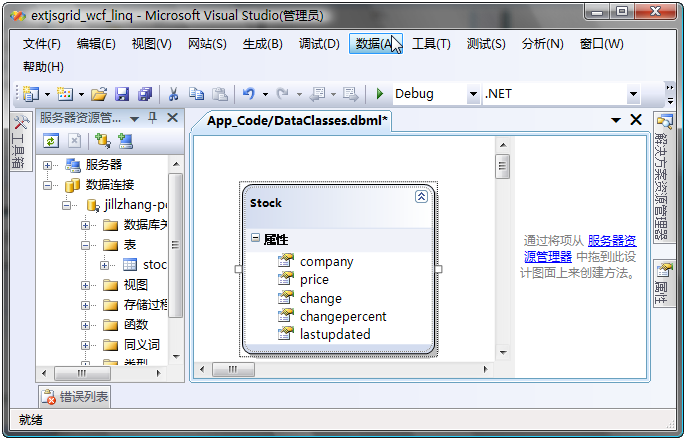Screen dimensions: 686x440
Task: Open the Debug configuration dropdown
Action: click(x=473, y=94)
